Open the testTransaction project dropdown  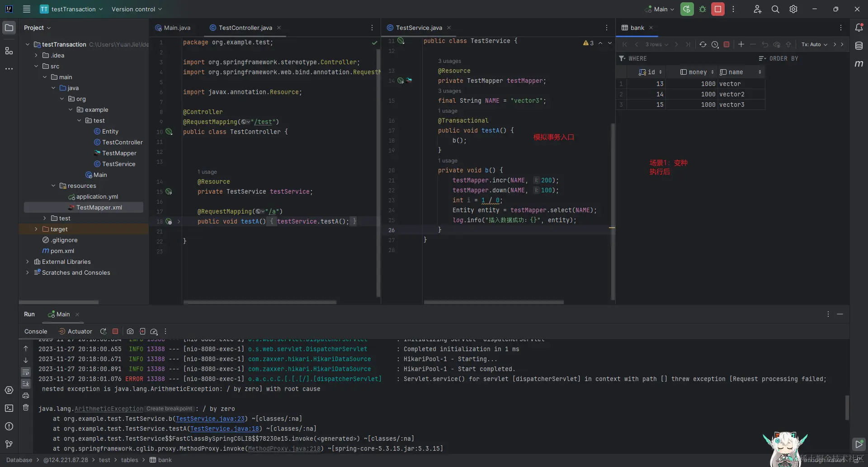(x=71, y=9)
